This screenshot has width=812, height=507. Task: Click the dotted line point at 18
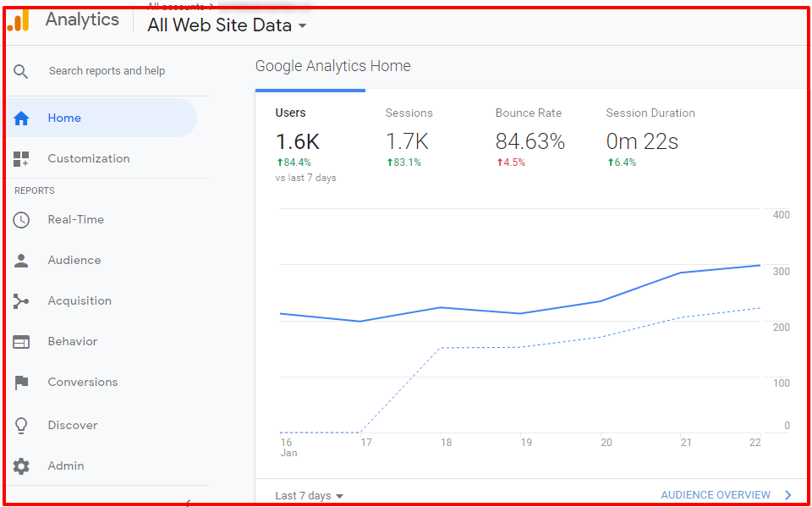coord(440,348)
